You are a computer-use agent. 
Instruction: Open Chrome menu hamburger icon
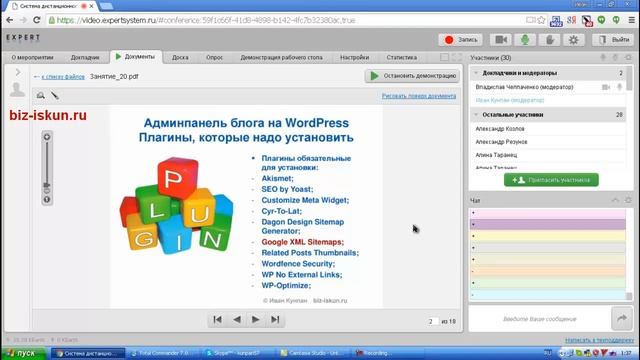(631, 20)
